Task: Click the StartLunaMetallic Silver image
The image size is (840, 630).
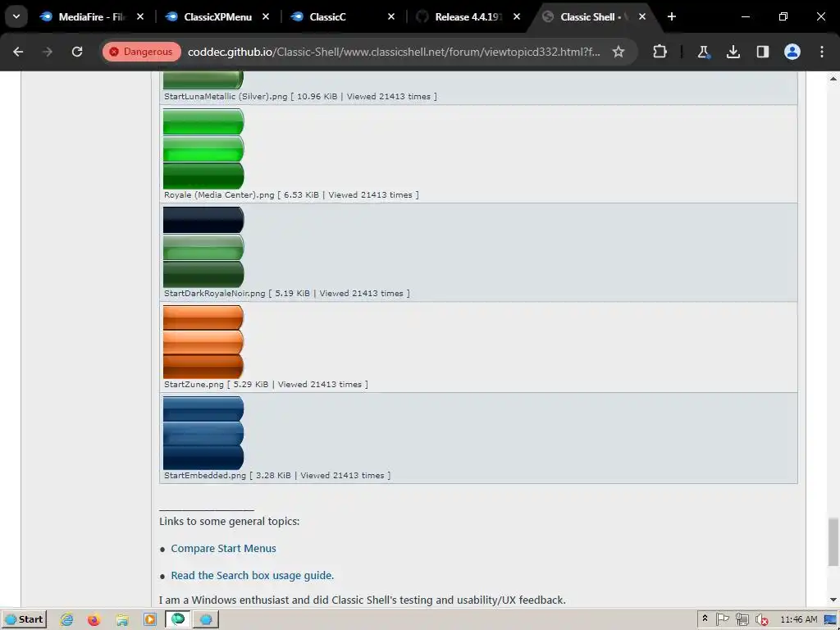Action: click(203, 80)
